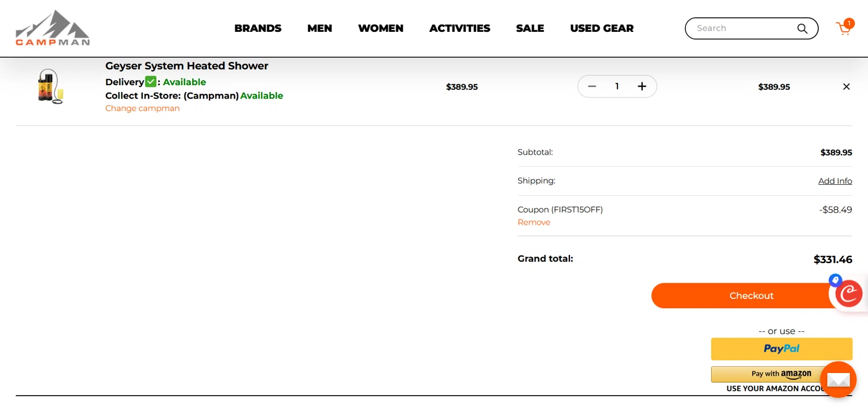Open the SALE menu
868x413 pixels.
click(530, 28)
